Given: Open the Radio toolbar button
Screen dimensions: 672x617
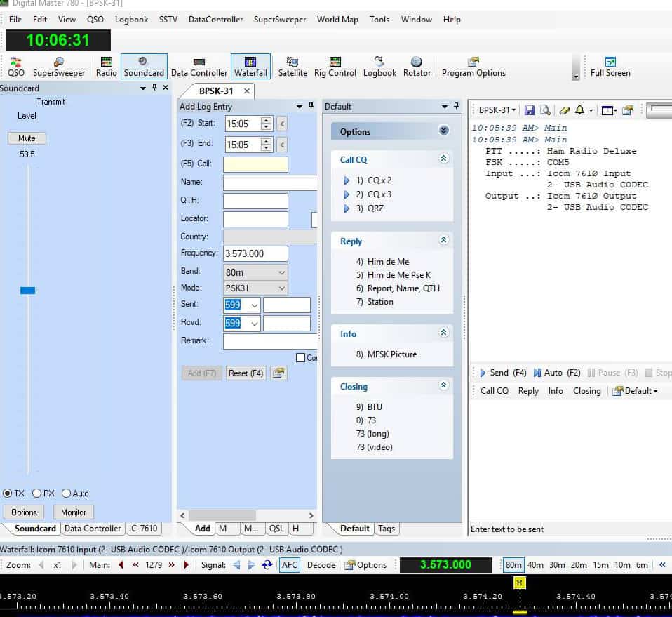Looking at the screenshot, I should (x=107, y=67).
